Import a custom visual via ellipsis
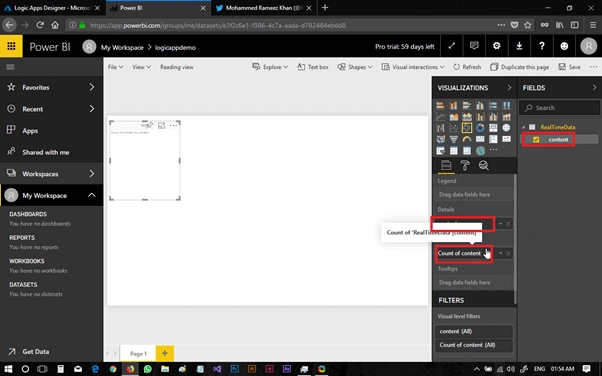 click(x=493, y=150)
